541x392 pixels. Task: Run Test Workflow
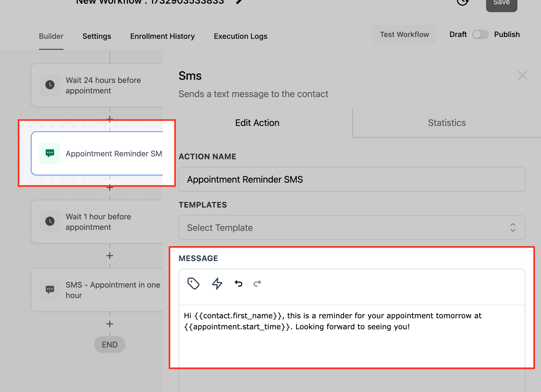[404, 34]
